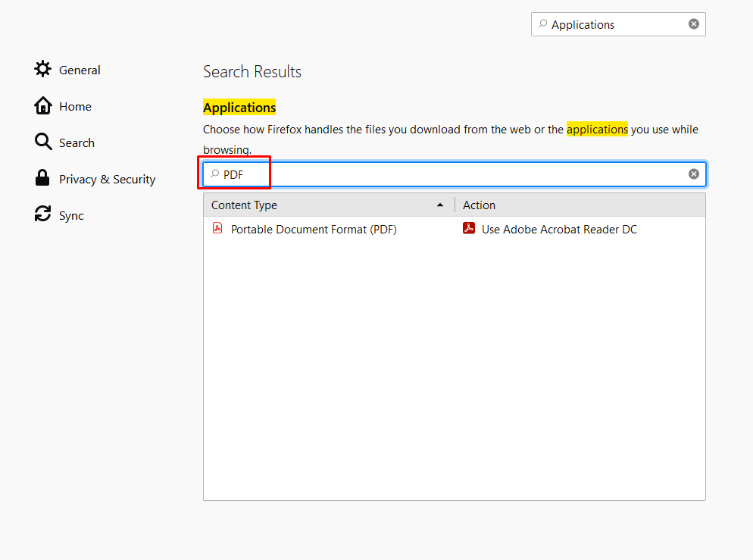Focus the PDF content type filter field
The width and height of the screenshot is (753, 560).
pos(455,174)
